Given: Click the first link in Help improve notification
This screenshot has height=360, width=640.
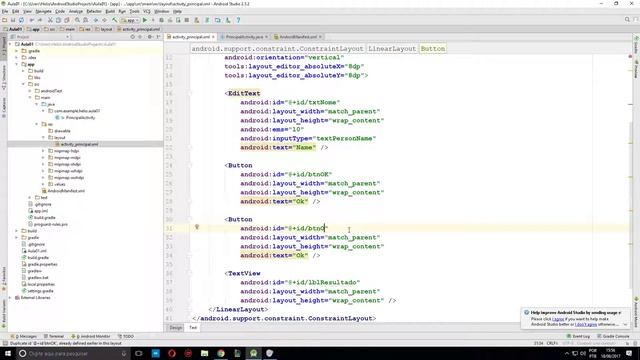Looking at the screenshot, I should tap(558, 319).
